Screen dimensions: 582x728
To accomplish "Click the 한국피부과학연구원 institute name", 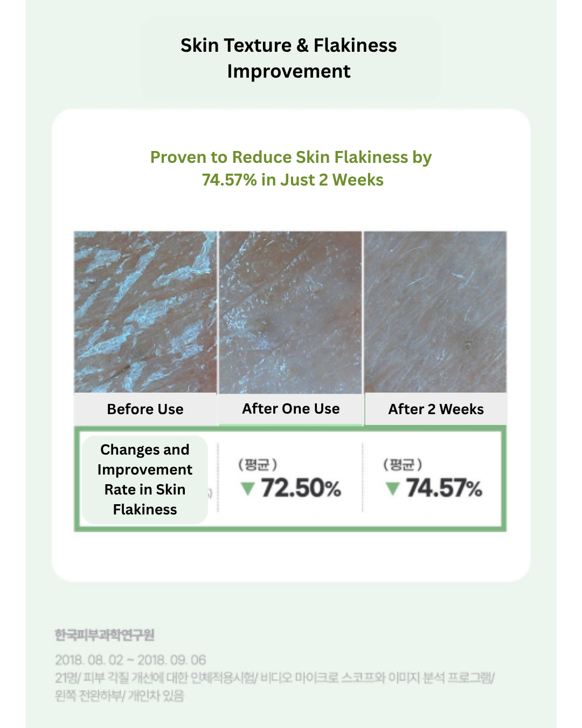I will (x=105, y=635).
